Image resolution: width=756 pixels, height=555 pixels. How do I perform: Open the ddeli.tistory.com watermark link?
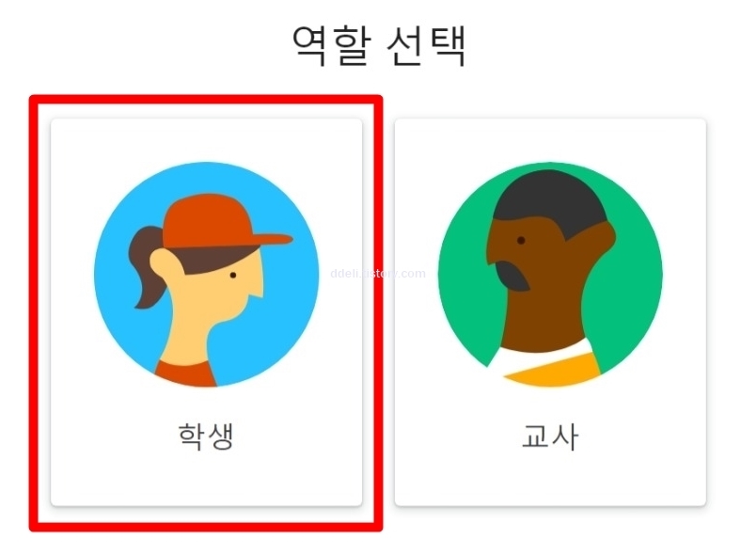tap(378, 274)
